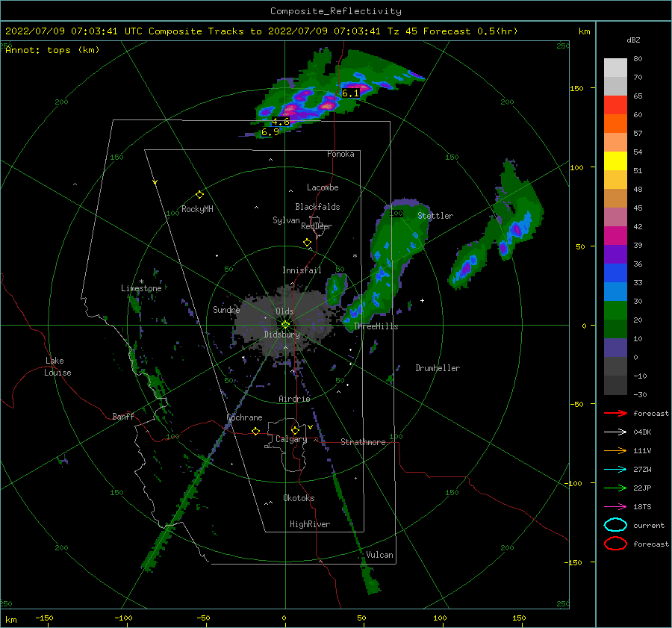Select the light gray swatch beside 80 dBZ
The height and width of the screenshot is (628, 672).
pos(615,68)
